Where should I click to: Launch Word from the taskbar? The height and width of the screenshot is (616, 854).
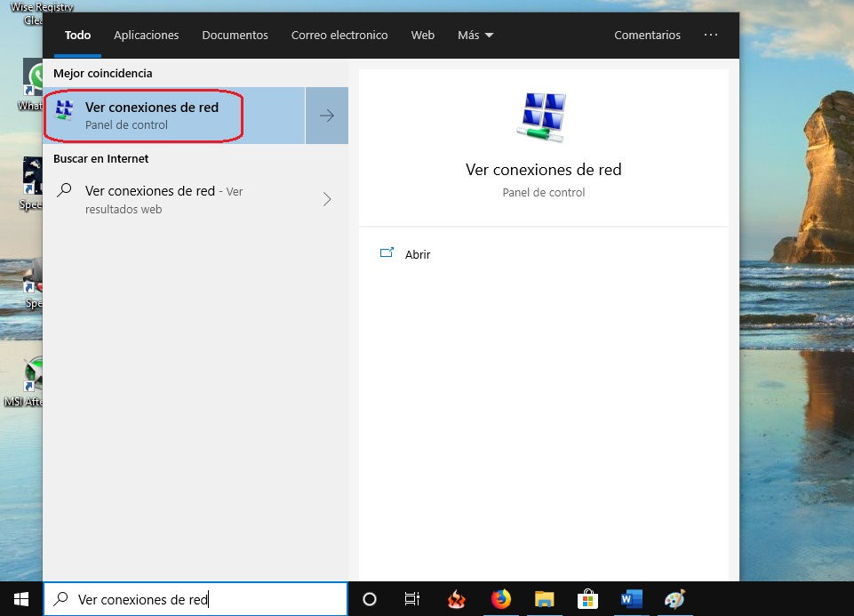631,599
